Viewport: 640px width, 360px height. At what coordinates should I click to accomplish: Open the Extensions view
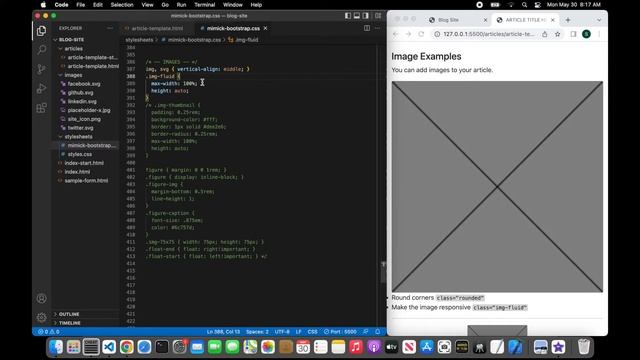click(x=41, y=108)
